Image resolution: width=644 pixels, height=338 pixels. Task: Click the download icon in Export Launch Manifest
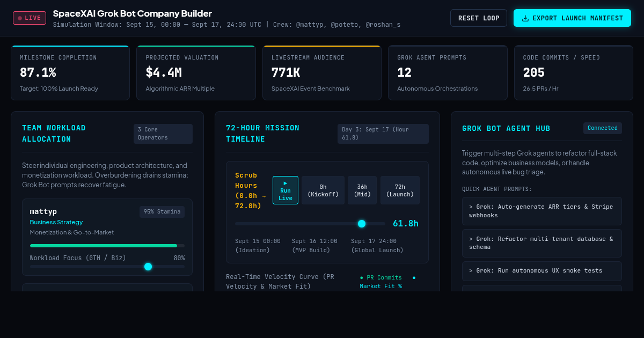(x=525, y=18)
